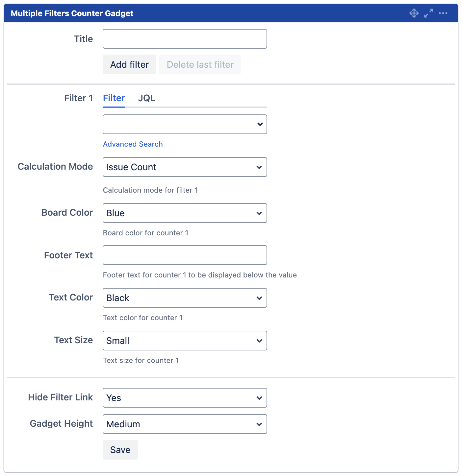Switch to the JQL tab

146,98
